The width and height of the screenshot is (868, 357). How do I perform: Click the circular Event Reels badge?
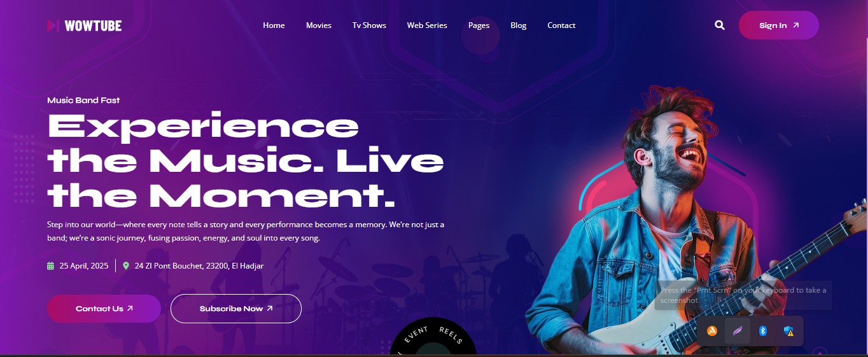coord(433,336)
